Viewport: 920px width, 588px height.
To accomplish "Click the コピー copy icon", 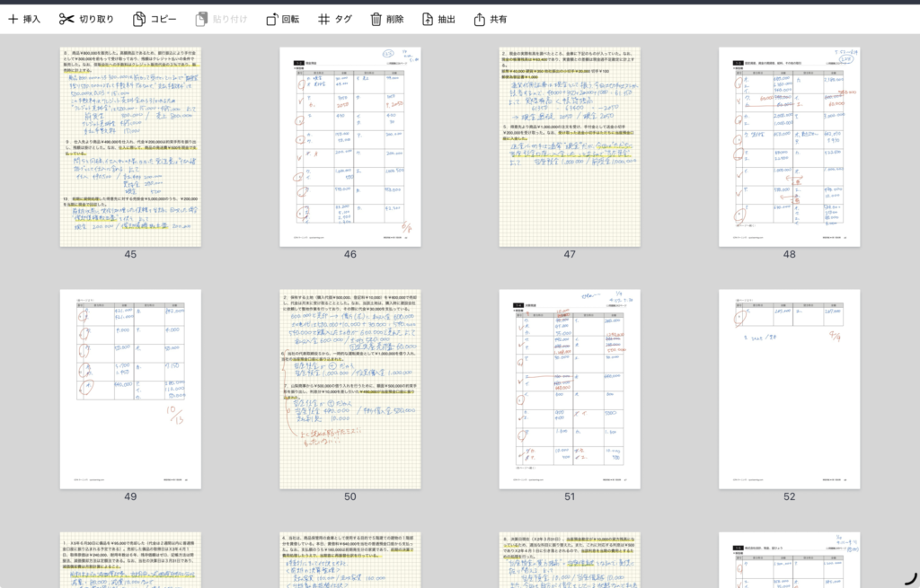I will pos(139,20).
